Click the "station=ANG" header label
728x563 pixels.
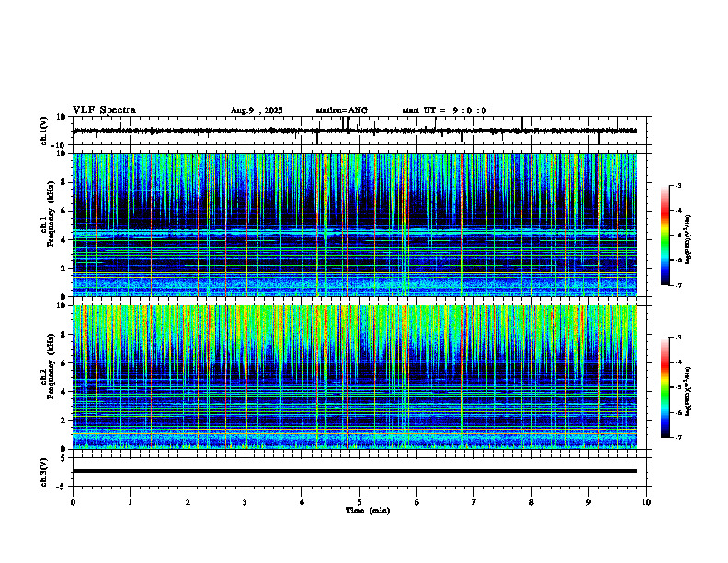tap(341, 110)
